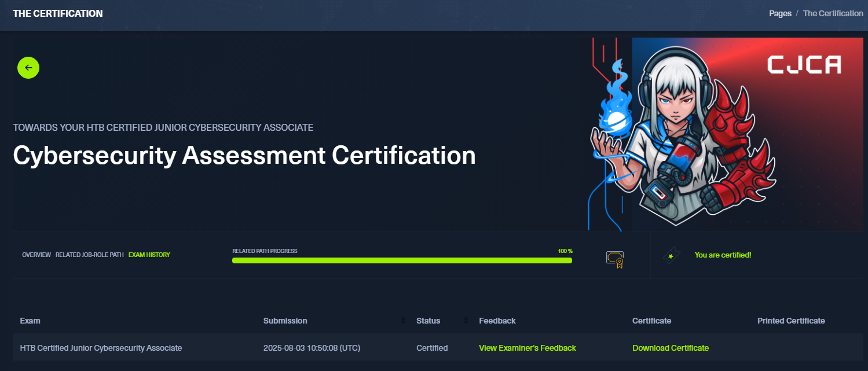
Task: Open the Related Job-Role Path tab
Action: [90, 255]
